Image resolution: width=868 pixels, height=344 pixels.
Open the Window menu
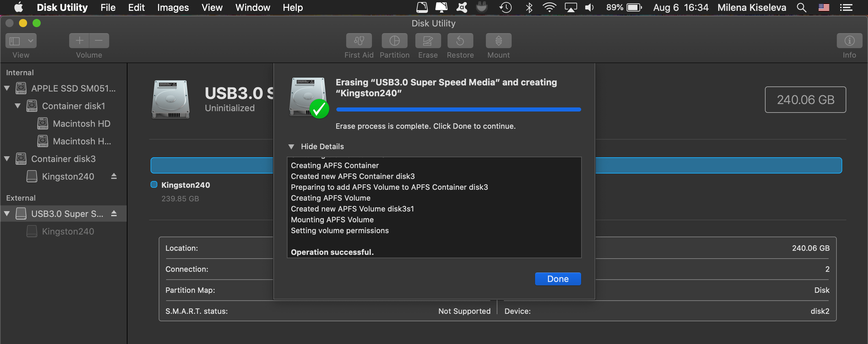click(x=253, y=7)
